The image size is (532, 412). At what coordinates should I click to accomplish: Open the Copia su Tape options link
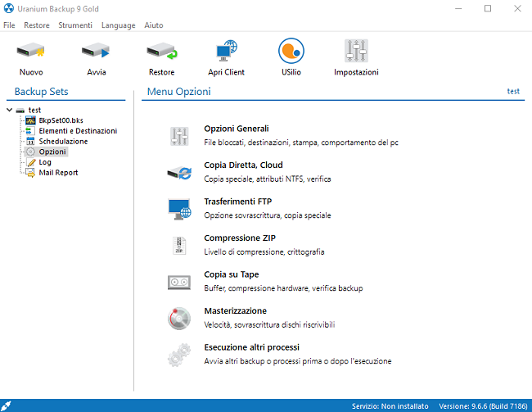pyautogui.click(x=232, y=274)
